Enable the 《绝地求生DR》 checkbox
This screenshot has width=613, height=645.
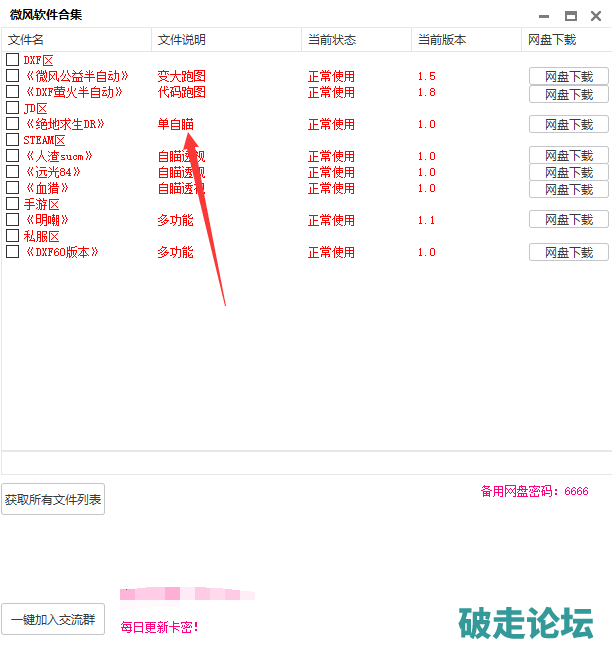[12, 124]
